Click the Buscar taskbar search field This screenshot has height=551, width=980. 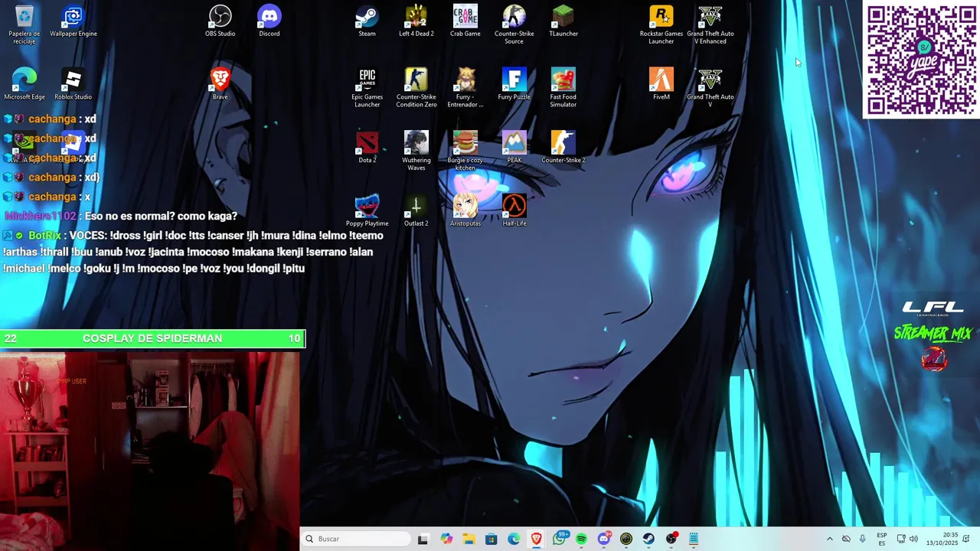click(x=356, y=539)
